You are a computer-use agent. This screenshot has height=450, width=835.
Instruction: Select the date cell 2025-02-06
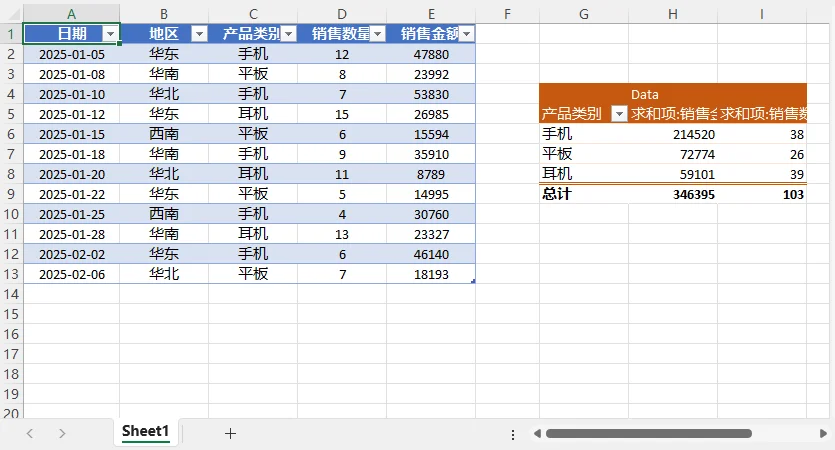(72, 274)
